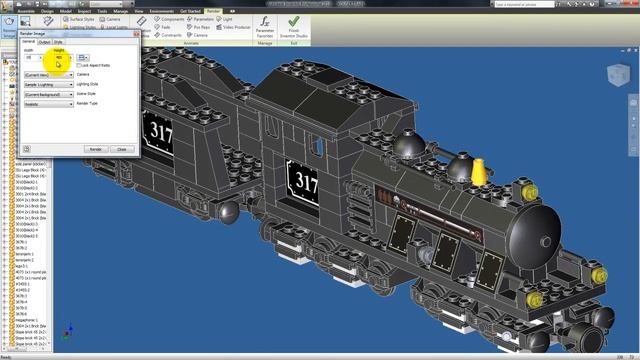Image resolution: width=640 pixels, height=360 pixels.
Task: Open the Camera dropdown showing Current View
Action: (x=49, y=75)
